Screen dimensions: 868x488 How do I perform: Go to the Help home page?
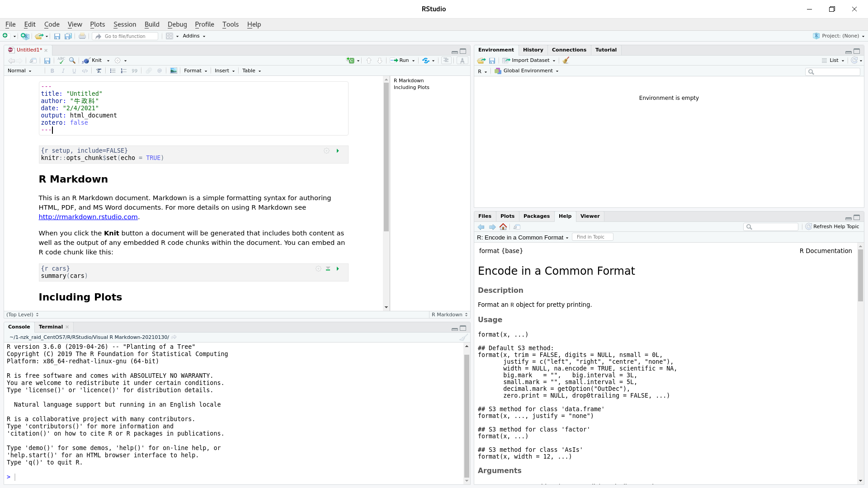point(504,226)
